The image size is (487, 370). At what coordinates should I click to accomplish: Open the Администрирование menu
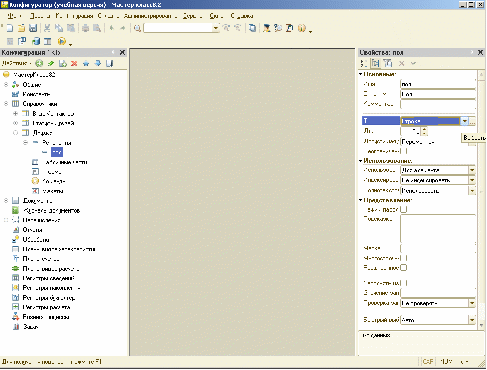tap(150, 16)
